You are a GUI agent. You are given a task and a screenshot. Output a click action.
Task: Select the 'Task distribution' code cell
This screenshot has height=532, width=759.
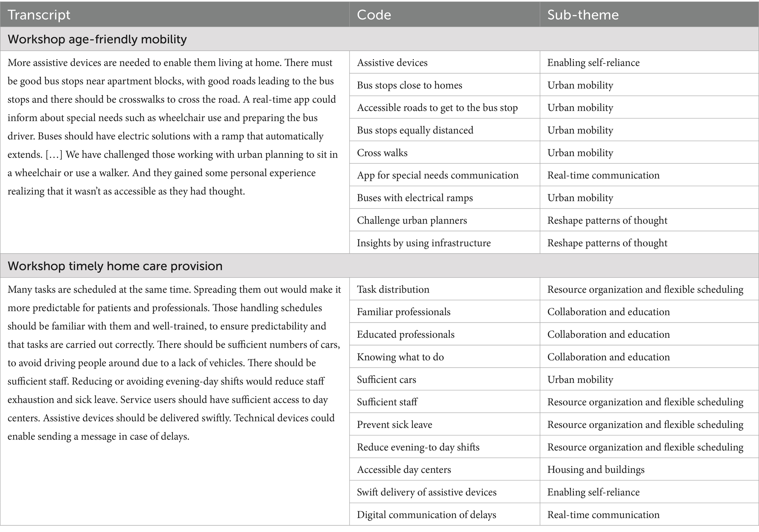(x=393, y=289)
